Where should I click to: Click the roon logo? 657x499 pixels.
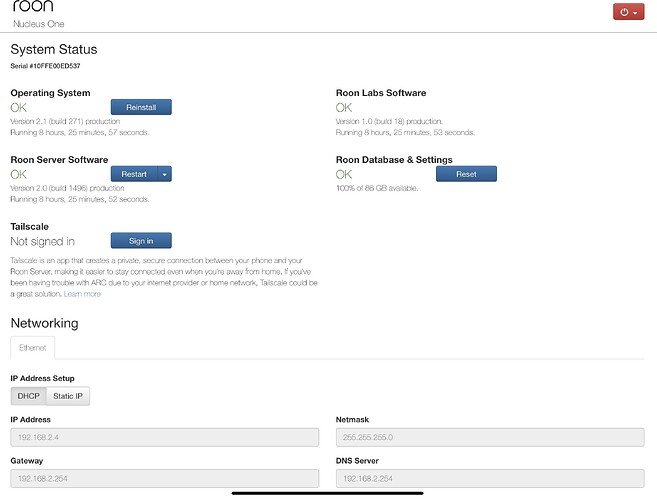tap(33, 6)
